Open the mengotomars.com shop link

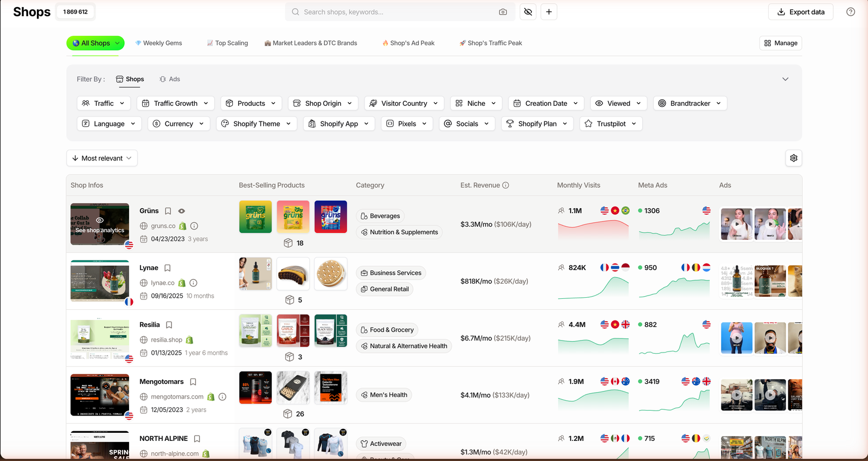click(177, 397)
